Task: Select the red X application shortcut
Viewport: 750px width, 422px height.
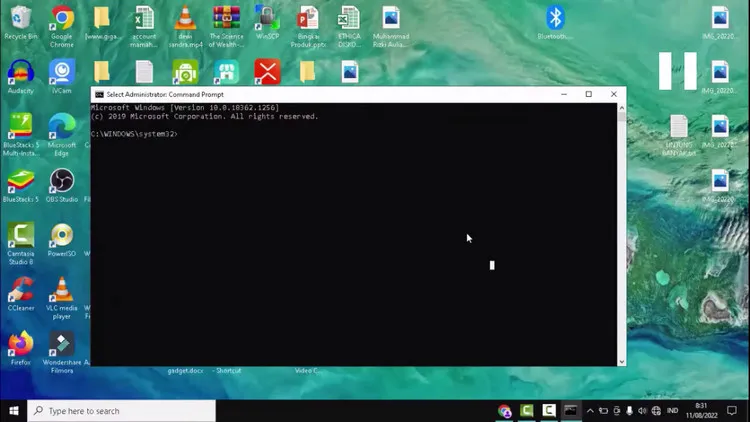Action: tap(267, 72)
